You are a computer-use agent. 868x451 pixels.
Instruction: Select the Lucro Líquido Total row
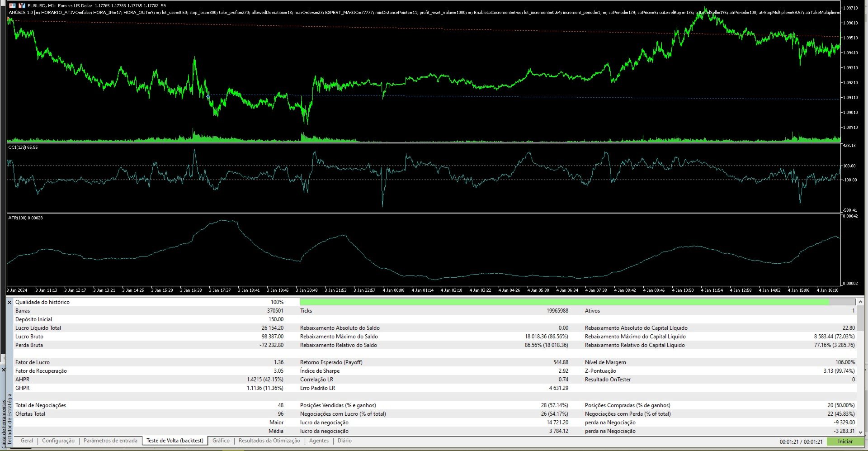tap(149, 328)
